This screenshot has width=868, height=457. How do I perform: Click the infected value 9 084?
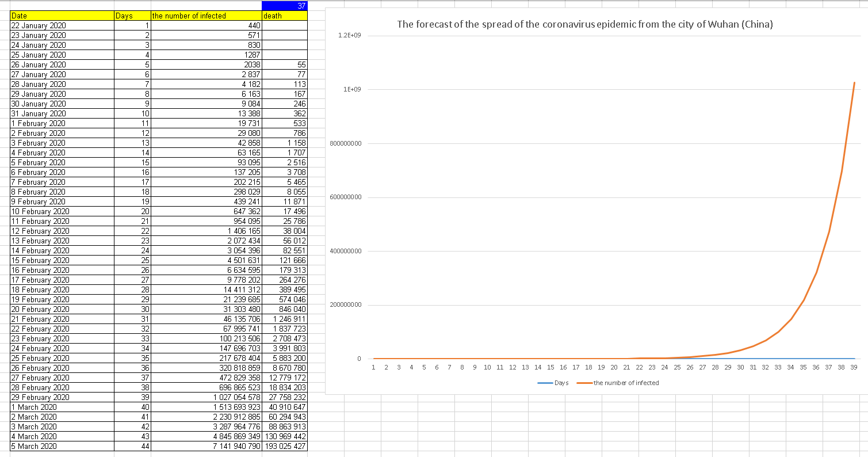pyautogui.click(x=206, y=104)
